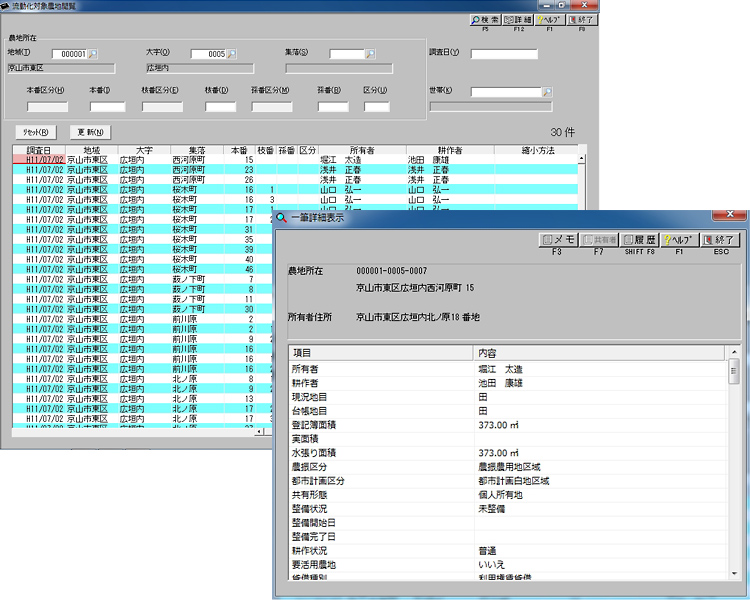The height and width of the screenshot is (600, 750).
Task: Click the 耕作者 column header
Action: tap(451, 150)
